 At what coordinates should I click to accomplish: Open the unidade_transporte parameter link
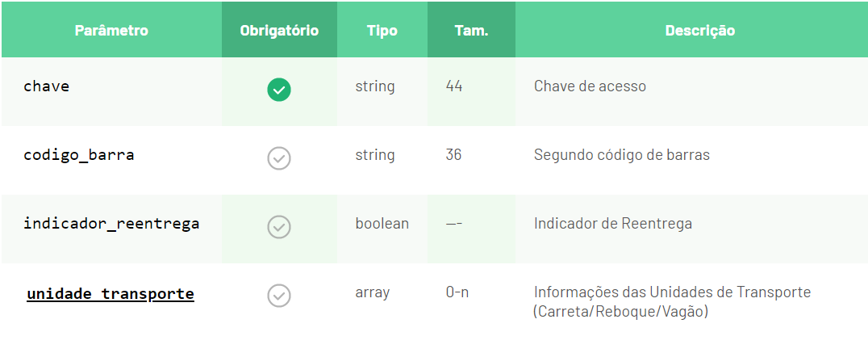(x=111, y=294)
